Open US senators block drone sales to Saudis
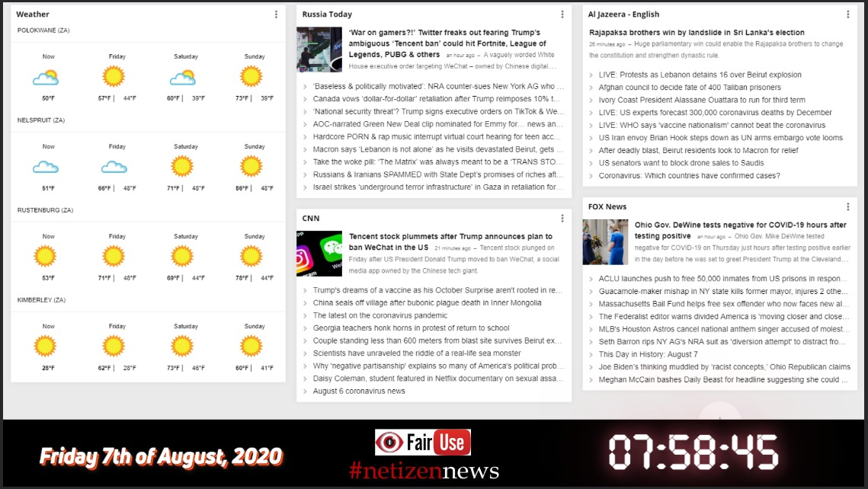This screenshot has height=489, width=868. [681, 163]
